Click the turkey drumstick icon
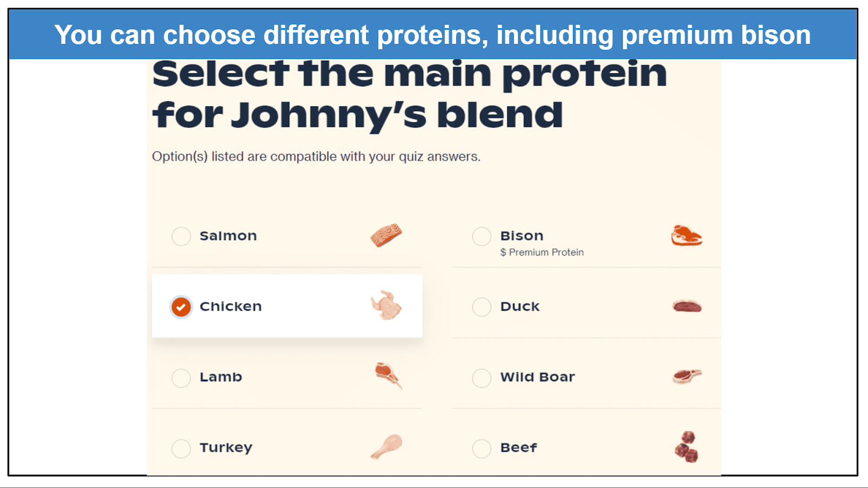 (386, 447)
